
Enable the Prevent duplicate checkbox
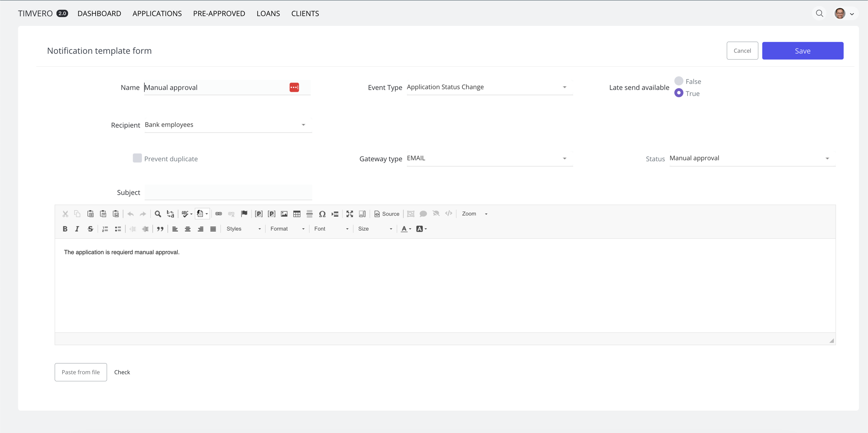[137, 158]
